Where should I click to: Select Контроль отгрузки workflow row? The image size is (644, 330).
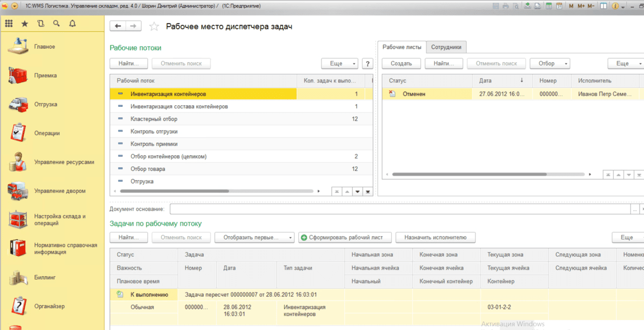[x=241, y=131]
